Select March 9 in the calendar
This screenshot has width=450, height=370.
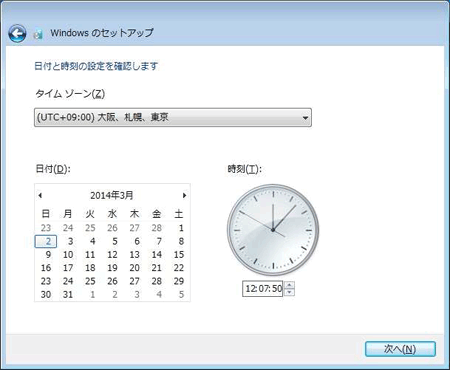pyautogui.click(x=48, y=255)
